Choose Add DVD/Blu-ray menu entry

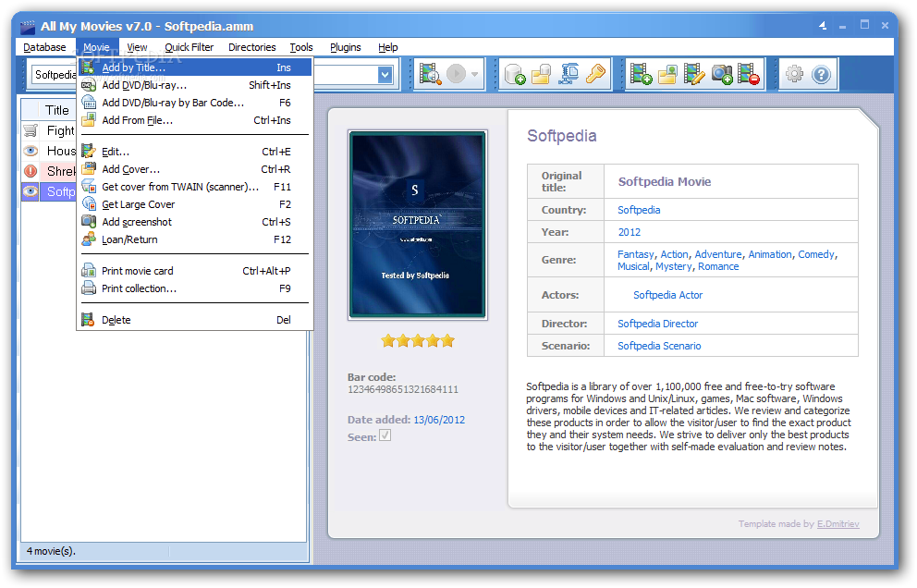click(x=195, y=85)
